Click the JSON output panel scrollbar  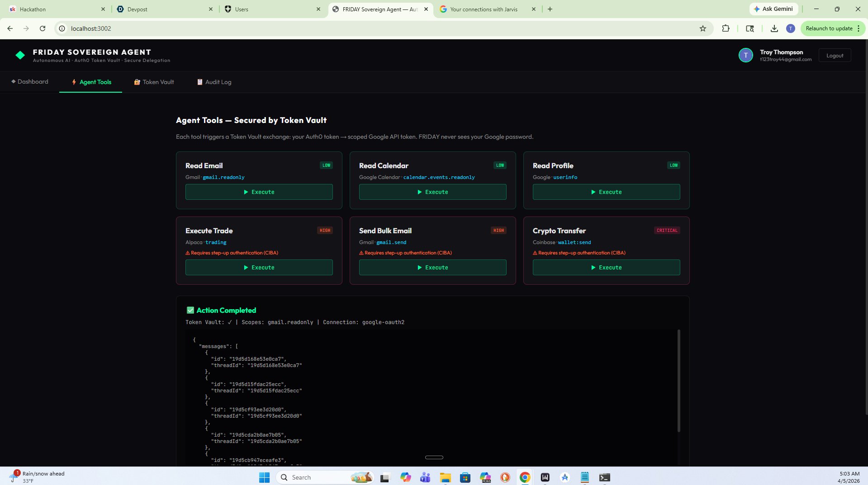coord(678,381)
